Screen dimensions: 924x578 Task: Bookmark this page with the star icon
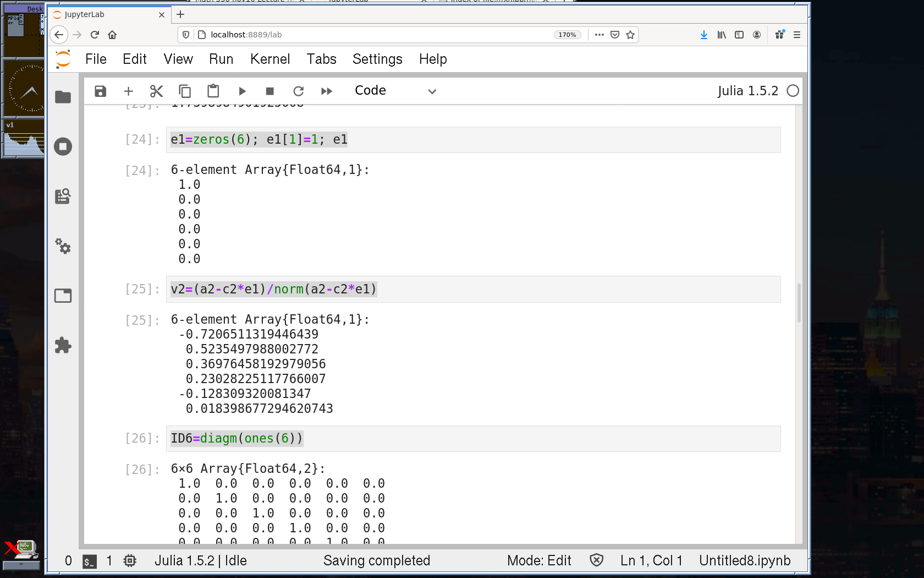point(630,35)
